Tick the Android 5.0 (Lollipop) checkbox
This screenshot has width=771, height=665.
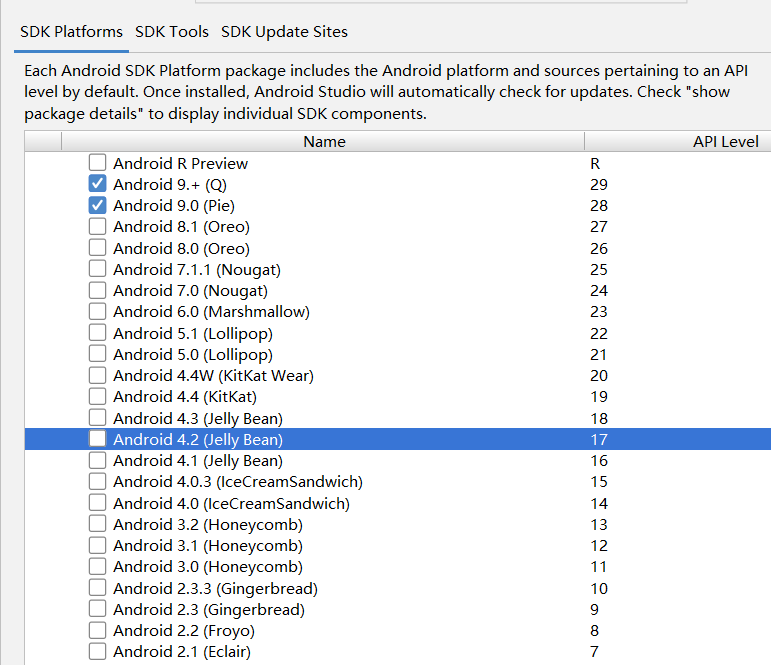[x=97, y=354]
